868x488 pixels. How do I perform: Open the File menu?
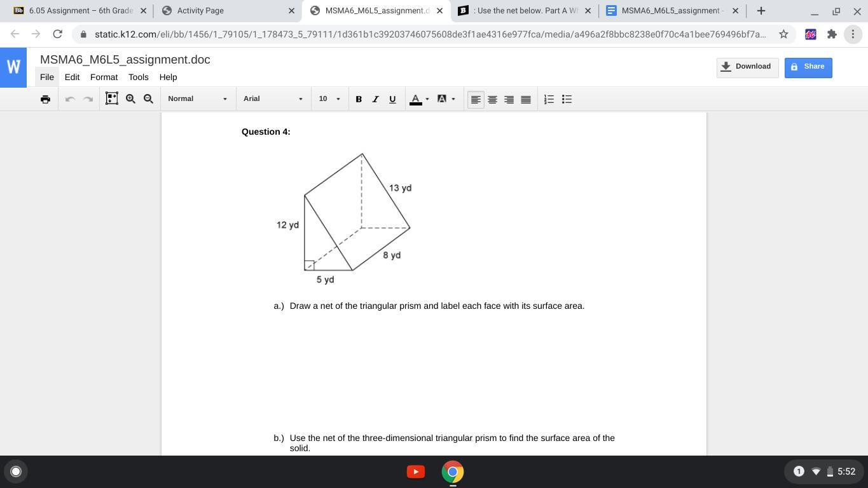coord(47,77)
